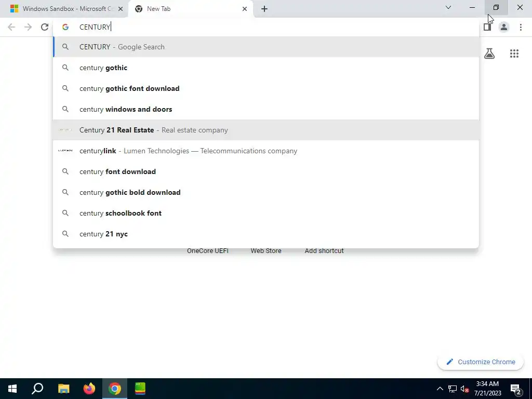Image resolution: width=532 pixels, height=399 pixels.
Task: Click Century 21 logo icon in suggestion
Action: point(65,130)
